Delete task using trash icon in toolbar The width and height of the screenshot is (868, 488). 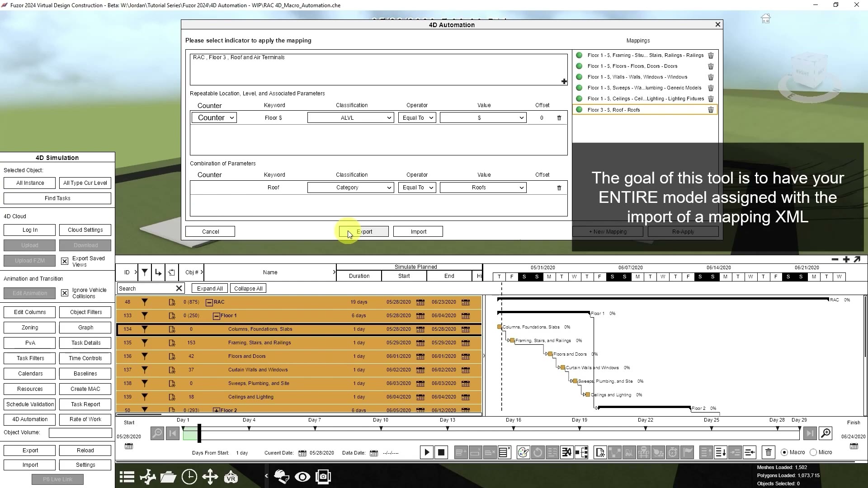point(769,452)
